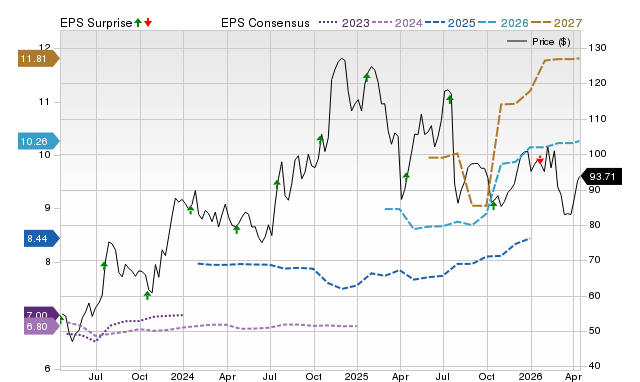
Task: Click the green surprise arrow after Apr 2025
Action: pyautogui.click(x=406, y=177)
